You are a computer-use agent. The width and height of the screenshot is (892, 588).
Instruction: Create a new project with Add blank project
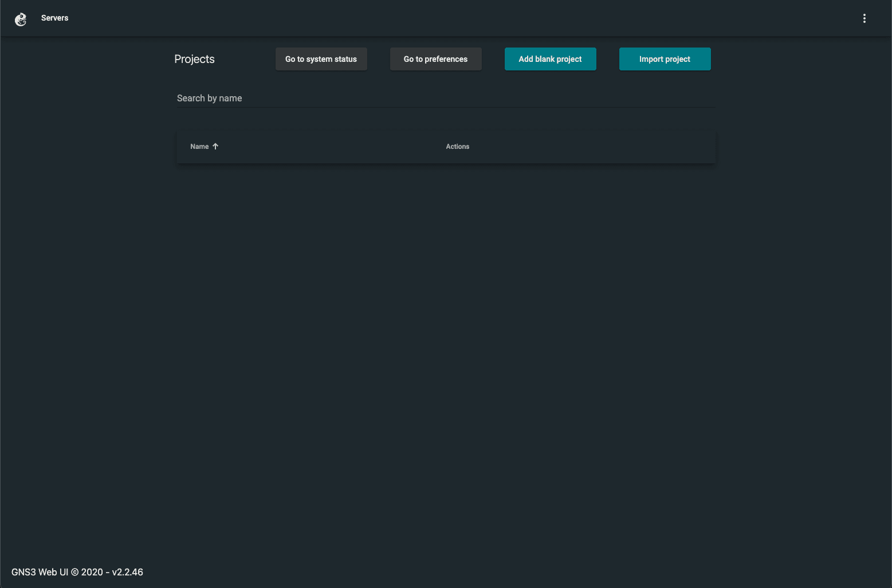[550, 59]
